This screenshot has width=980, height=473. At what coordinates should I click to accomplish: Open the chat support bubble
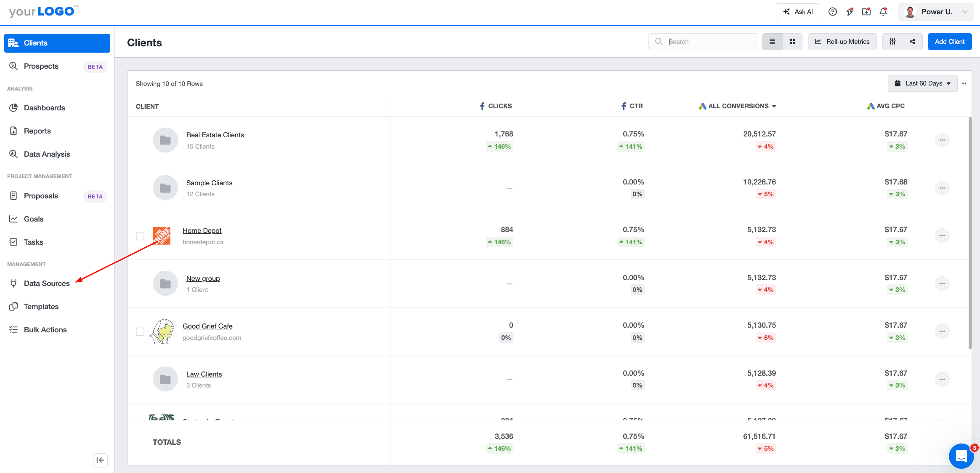tap(961, 456)
